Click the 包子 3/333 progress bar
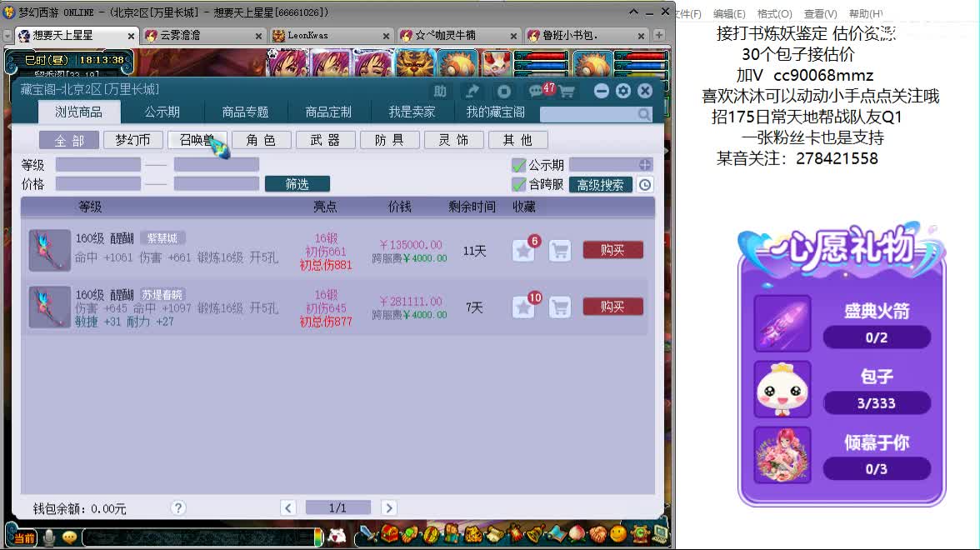 tap(877, 403)
